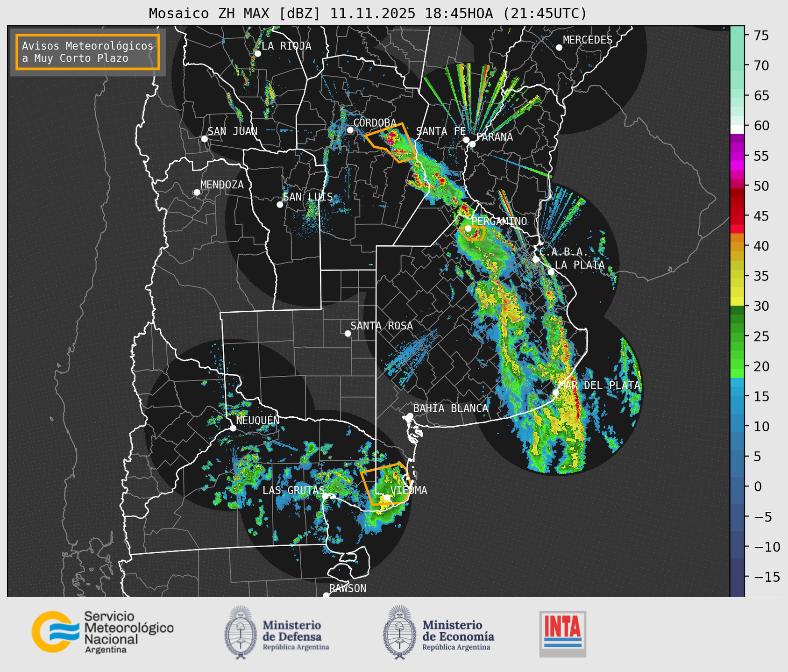Select the orange warning polygon near Córdoba
788x672 pixels.
(x=391, y=143)
